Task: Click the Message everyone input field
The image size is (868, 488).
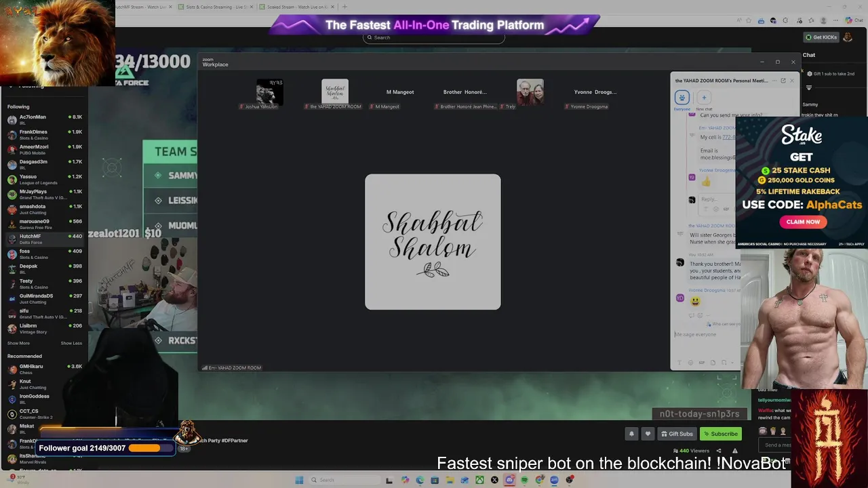Action: click(705, 334)
